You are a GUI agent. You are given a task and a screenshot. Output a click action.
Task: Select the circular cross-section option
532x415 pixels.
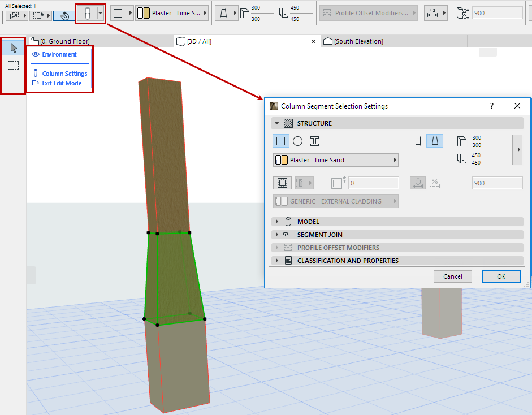pyautogui.click(x=298, y=141)
